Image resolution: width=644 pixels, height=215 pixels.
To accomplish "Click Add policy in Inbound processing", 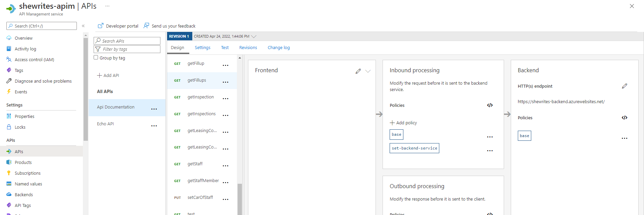I will [403, 123].
